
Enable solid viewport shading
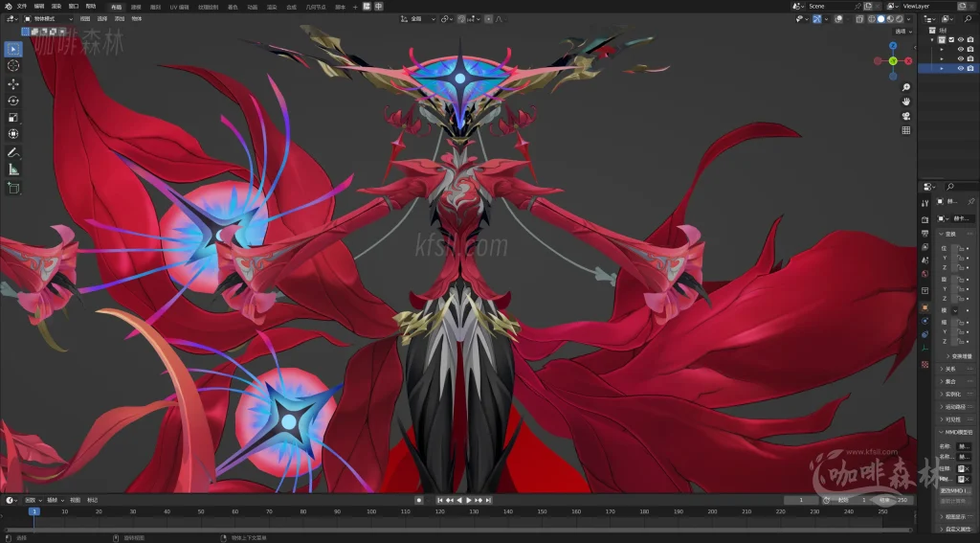tap(880, 19)
